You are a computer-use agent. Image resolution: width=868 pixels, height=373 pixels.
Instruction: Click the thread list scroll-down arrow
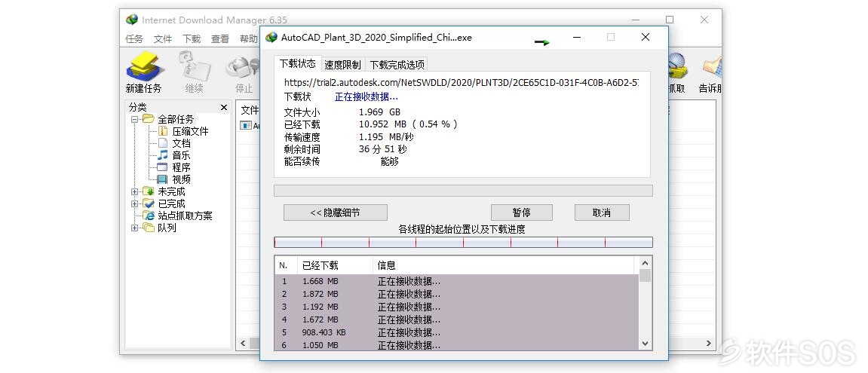tap(645, 344)
